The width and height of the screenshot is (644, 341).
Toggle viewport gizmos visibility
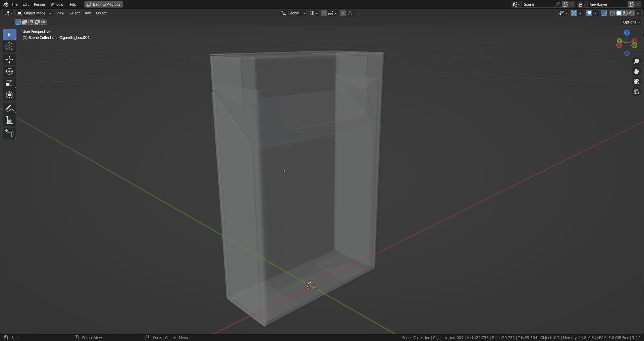574,13
